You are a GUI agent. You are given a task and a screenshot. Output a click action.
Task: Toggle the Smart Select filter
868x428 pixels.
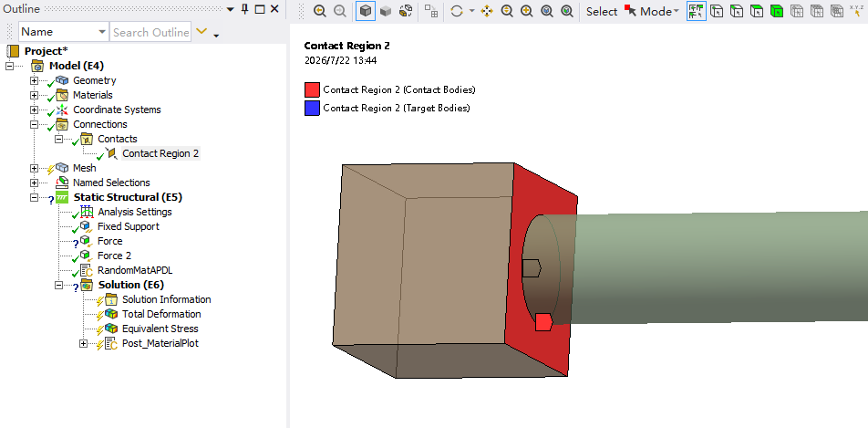tap(697, 11)
